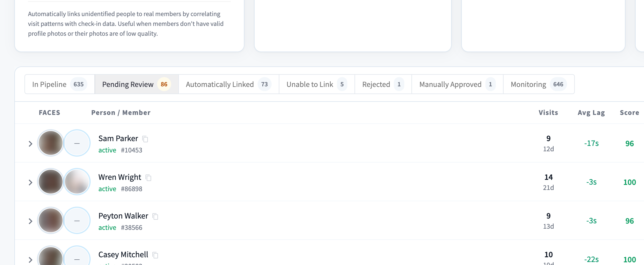Expand the Wren Wright row chevron
644x265 pixels.
30,183
